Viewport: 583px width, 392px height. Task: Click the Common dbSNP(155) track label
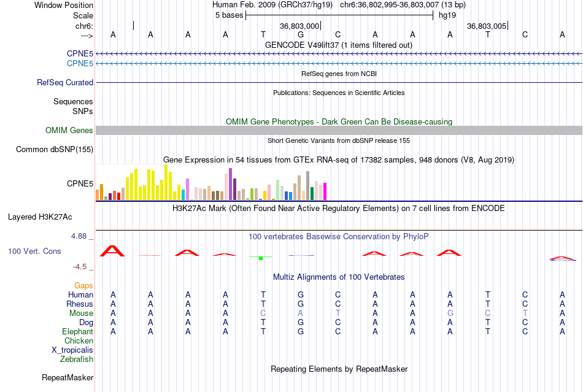click(55, 149)
